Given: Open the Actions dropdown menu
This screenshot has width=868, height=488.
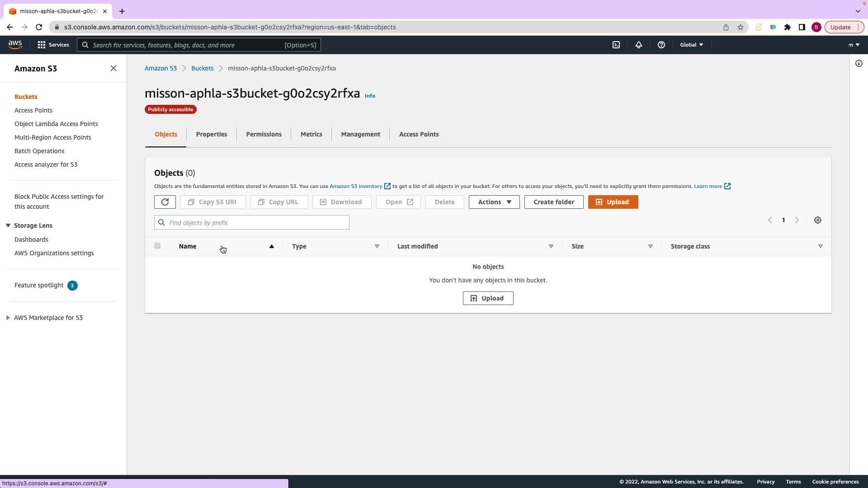Looking at the screenshot, I should [494, 202].
